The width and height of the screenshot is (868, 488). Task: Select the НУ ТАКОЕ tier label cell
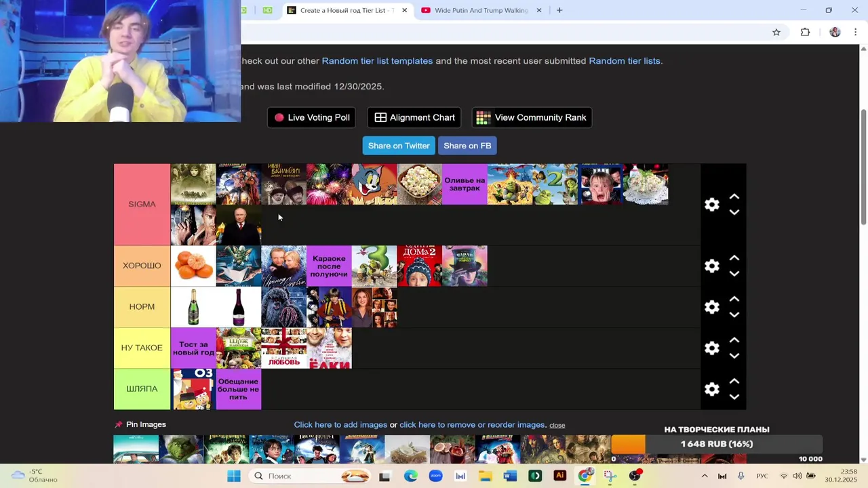pyautogui.click(x=142, y=348)
